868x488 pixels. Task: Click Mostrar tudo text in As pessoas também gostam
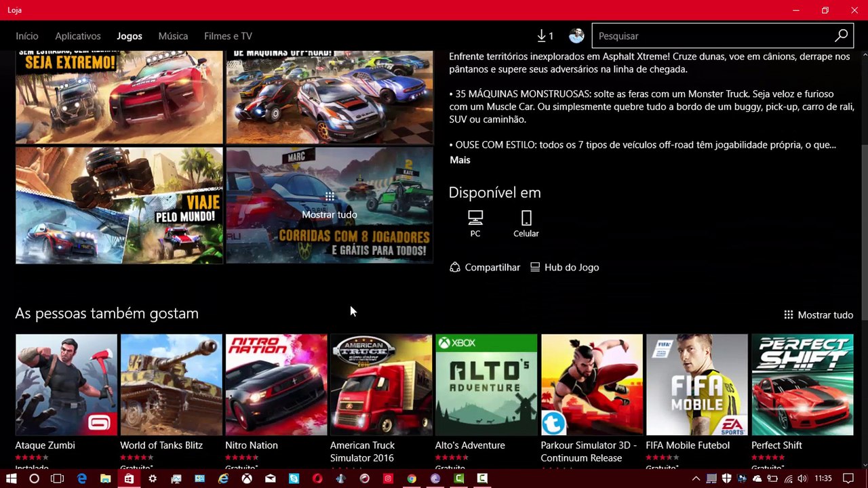coord(825,314)
